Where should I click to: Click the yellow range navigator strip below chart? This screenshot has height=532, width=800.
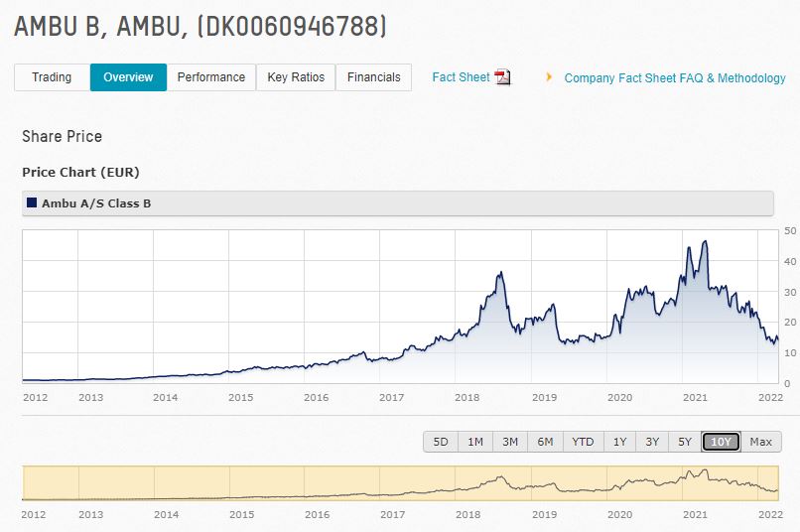397,482
